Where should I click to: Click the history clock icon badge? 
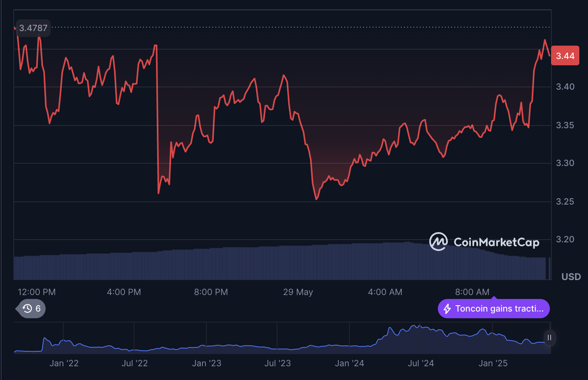(x=28, y=308)
